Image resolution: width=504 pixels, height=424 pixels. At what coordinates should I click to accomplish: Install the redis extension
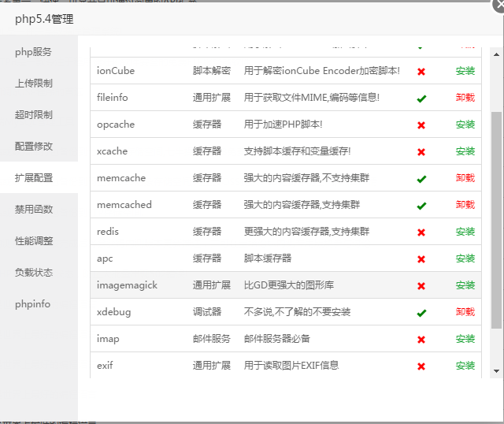[x=465, y=232]
